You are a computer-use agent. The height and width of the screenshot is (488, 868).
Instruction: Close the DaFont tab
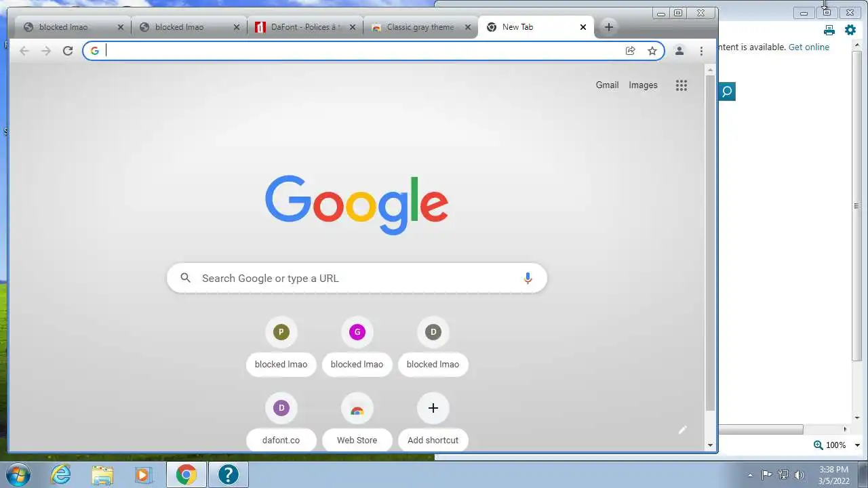coord(351,27)
